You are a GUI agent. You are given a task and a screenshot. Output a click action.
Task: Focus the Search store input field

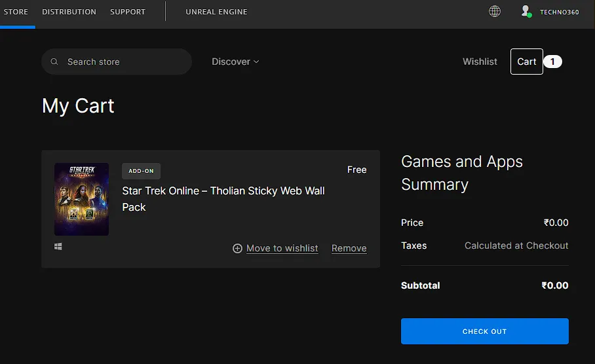121,62
